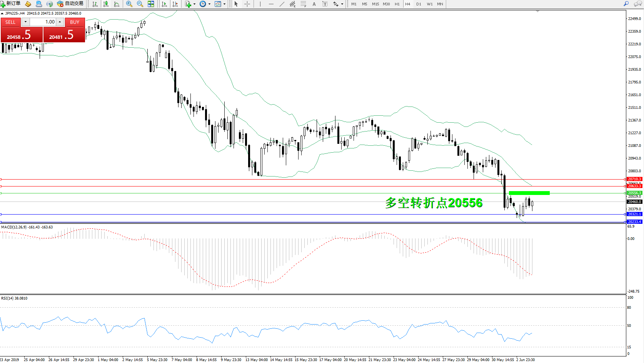
Task: Switch to the D1 timeframe
Action: coord(419,4)
